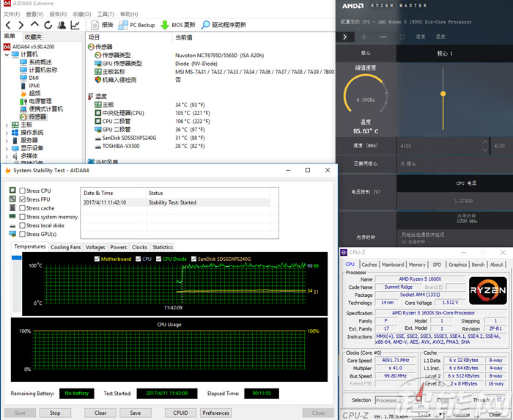Open the Mainboard tab in CPU-Z
513x420 pixels.
393,265
